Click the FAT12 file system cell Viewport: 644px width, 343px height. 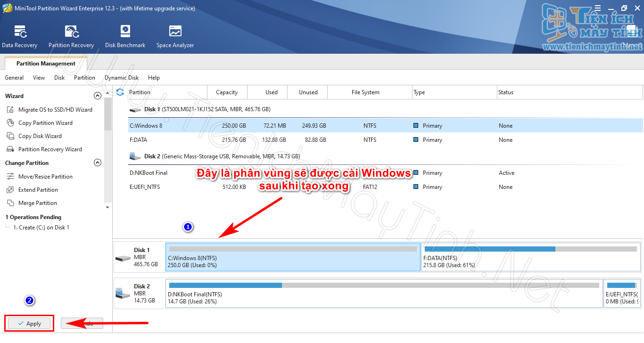tap(370, 187)
